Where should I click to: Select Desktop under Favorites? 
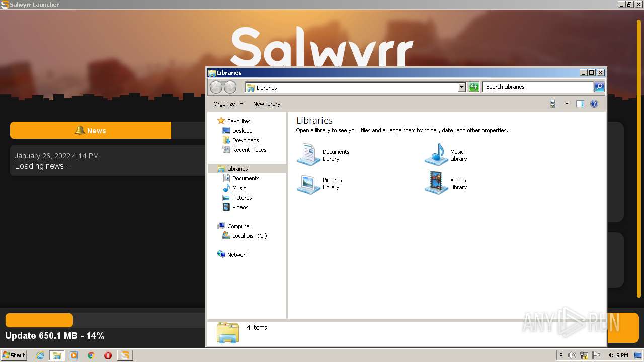[x=242, y=131]
